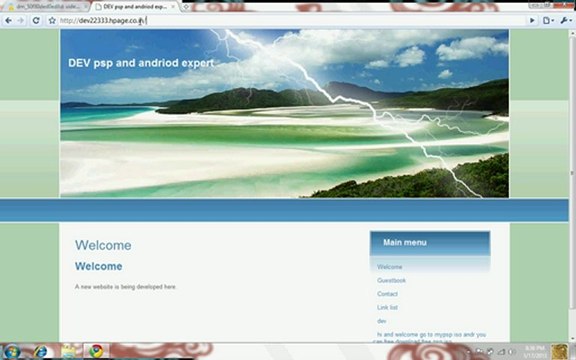The height and width of the screenshot is (360, 576).
Task: Close the 'DEV psp and andriod exp...' tab
Action: (x=173, y=7)
